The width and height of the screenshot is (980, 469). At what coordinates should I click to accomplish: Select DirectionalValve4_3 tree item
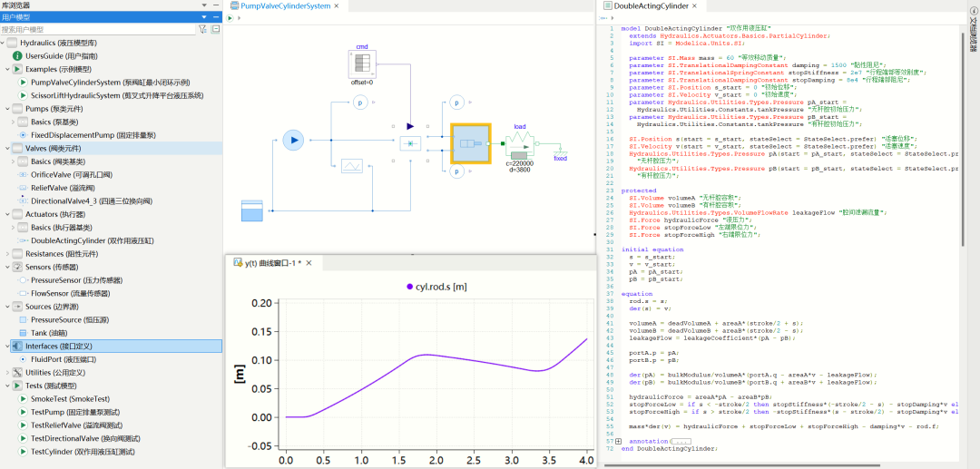(91, 201)
